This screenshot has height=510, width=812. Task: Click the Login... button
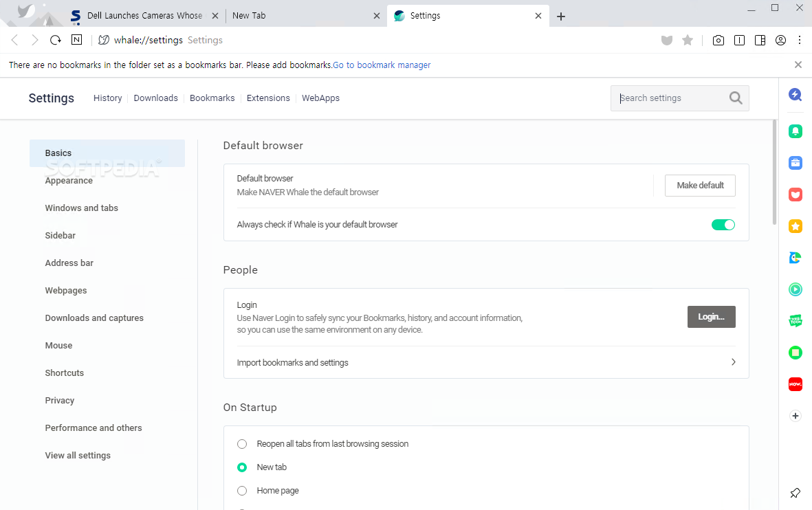711,317
